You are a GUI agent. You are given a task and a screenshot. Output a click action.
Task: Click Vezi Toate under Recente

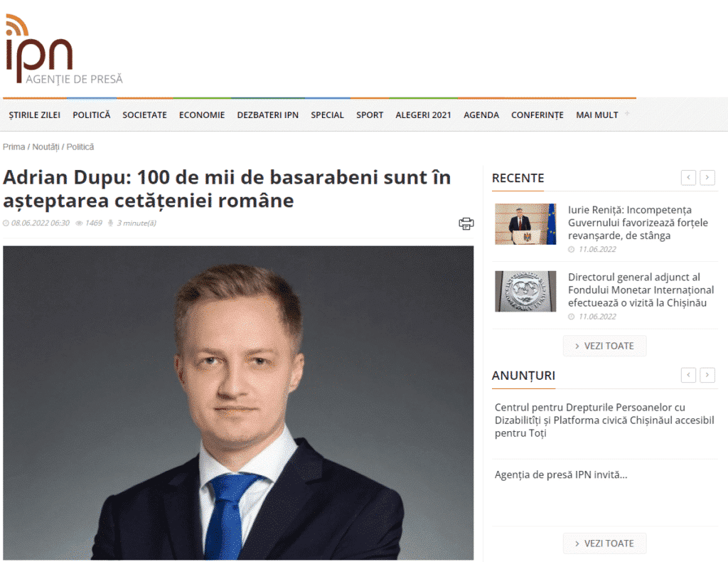point(604,346)
